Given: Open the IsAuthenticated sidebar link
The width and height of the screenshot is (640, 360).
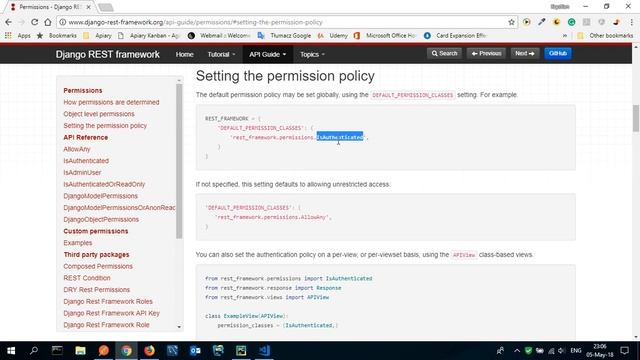Looking at the screenshot, I should [x=86, y=161].
